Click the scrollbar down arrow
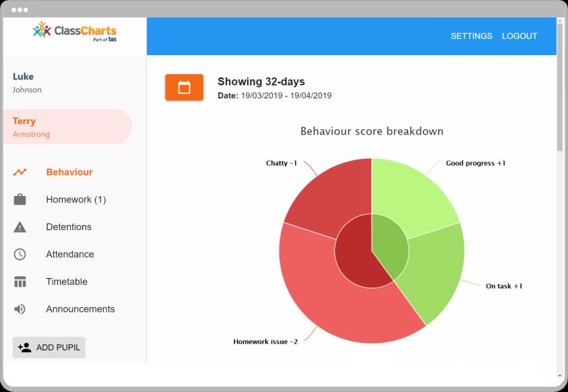 [560, 376]
